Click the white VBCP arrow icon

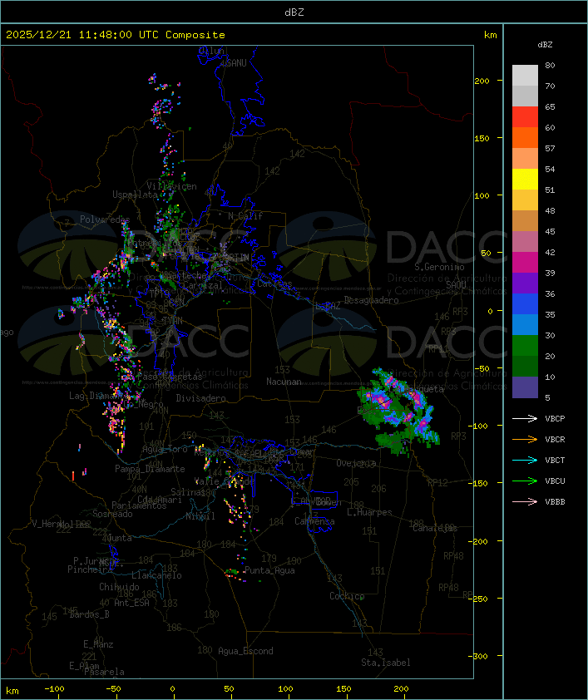tap(525, 418)
